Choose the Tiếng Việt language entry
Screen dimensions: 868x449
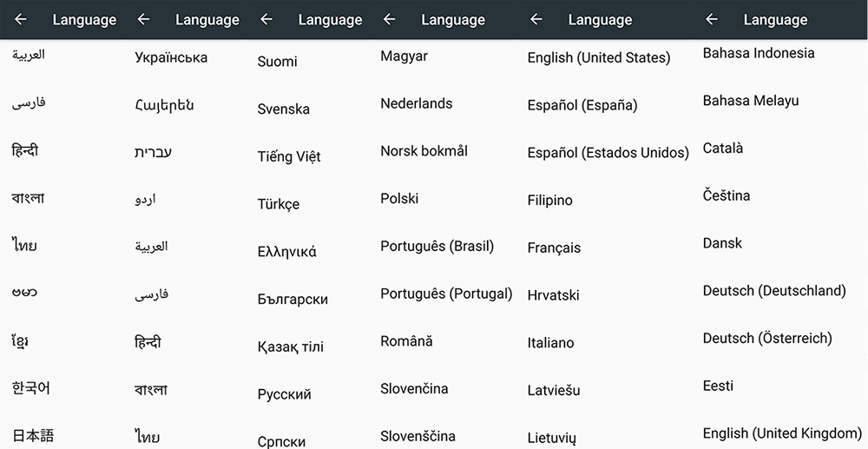click(x=289, y=157)
